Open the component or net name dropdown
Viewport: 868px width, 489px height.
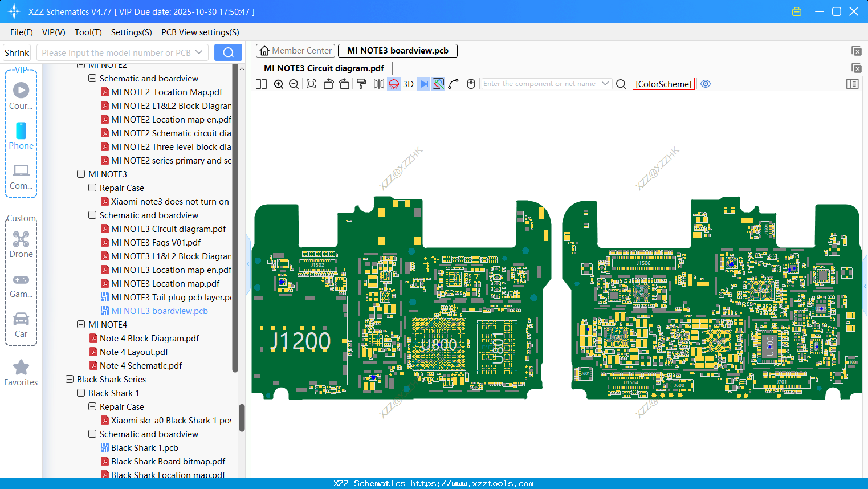point(605,84)
